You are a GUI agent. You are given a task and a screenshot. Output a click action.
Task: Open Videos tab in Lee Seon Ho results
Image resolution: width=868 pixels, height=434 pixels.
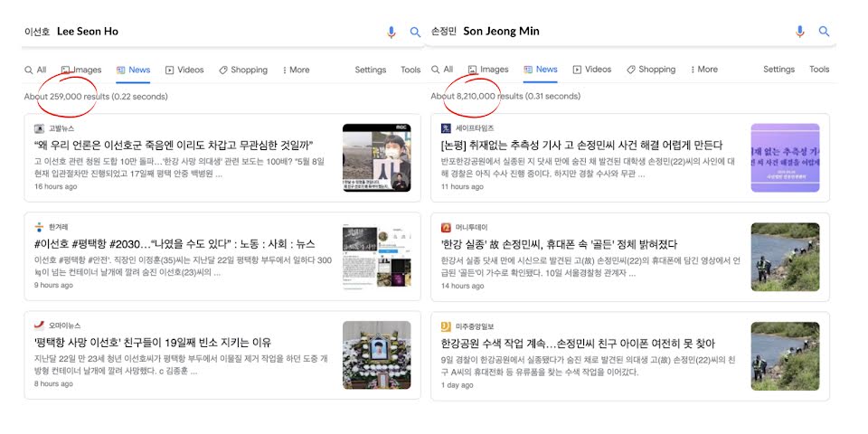point(184,70)
